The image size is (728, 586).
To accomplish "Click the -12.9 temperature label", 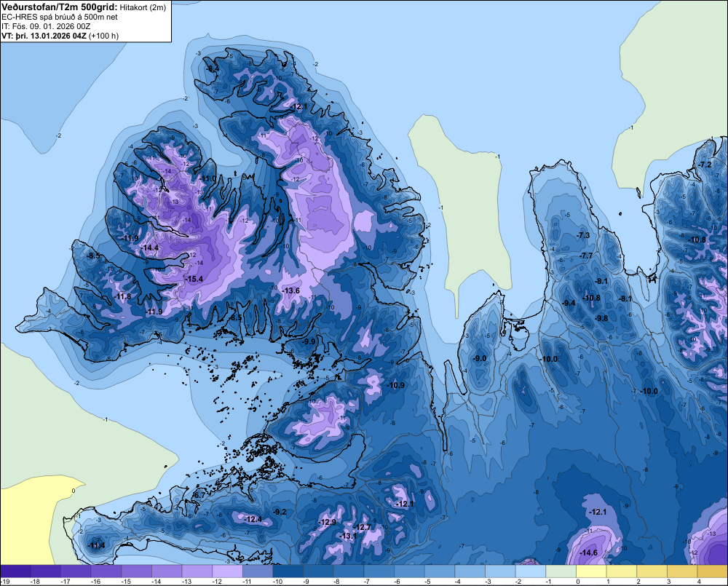I will pos(328,523).
